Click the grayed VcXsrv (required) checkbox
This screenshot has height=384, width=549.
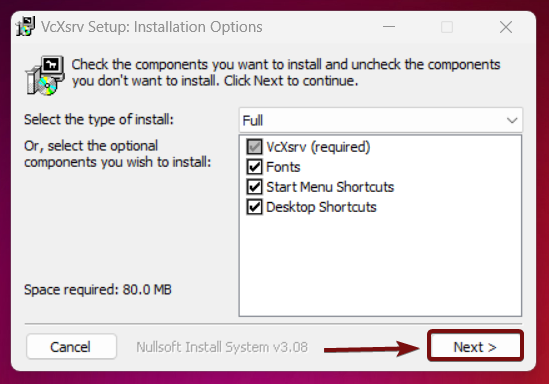point(254,147)
